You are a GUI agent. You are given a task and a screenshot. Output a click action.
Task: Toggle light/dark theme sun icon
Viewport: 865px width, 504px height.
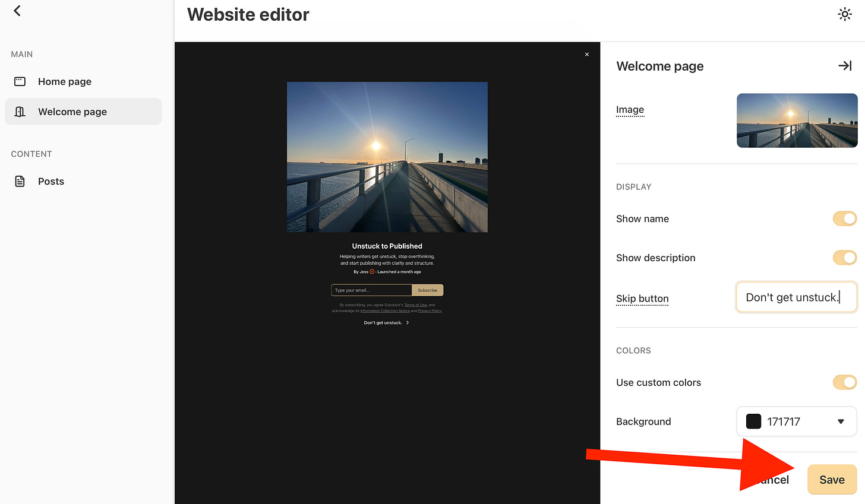844,14
